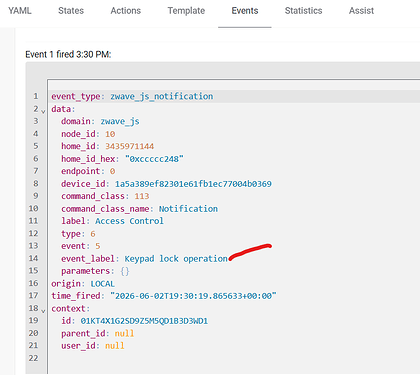
Task: Collapse the data block fold arrow
Action: pos(43,112)
